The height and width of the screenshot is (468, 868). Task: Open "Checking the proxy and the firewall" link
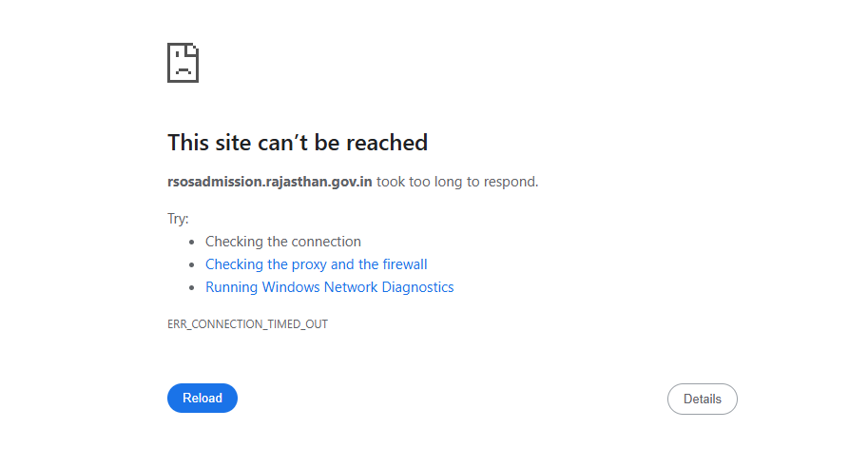316,264
